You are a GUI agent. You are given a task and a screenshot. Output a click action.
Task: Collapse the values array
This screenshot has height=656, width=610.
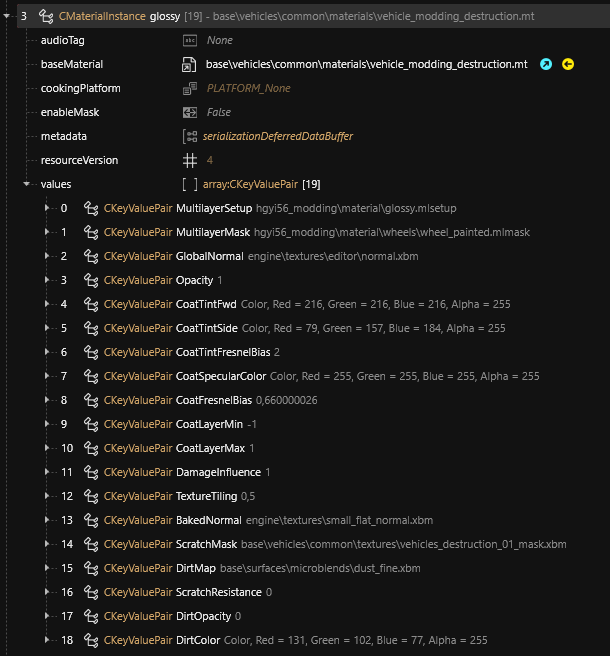27,184
